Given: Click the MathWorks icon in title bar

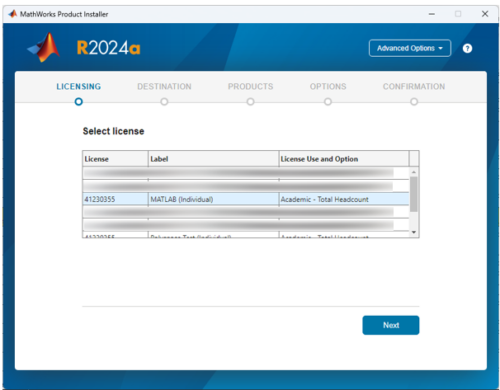Looking at the screenshot, I should point(13,14).
